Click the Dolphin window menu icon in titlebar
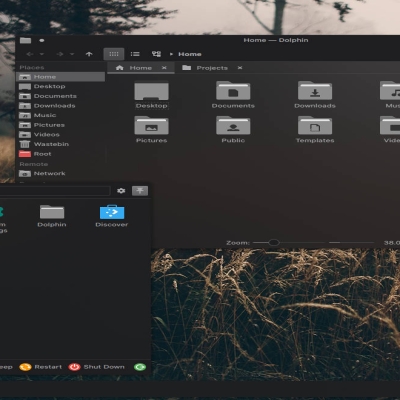This screenshot has width=400, height=400. click(25, 41)
